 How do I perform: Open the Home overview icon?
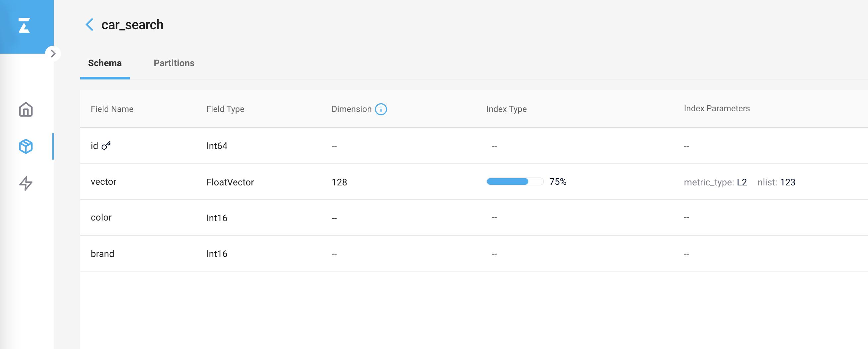click(26, 110)
